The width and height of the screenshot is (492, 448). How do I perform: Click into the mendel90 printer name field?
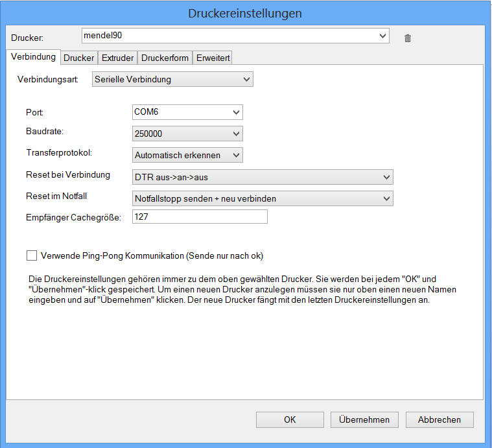[227, 36]
